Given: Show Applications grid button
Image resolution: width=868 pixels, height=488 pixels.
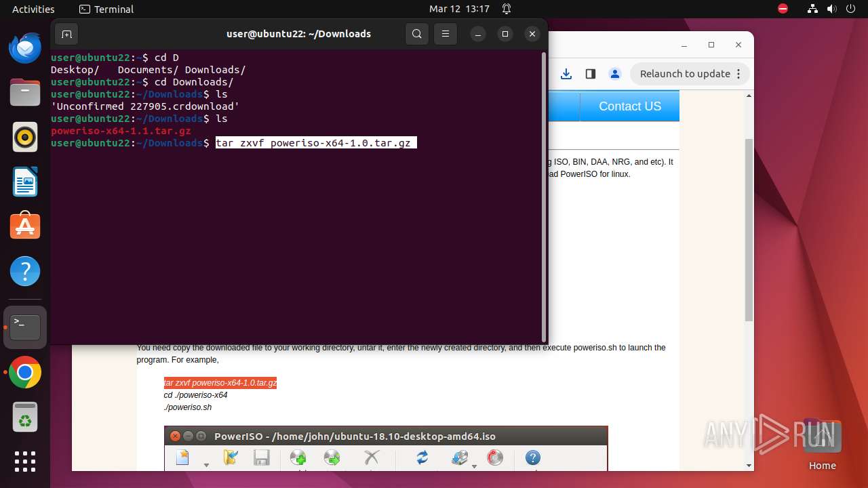Looking at the screenshot, I should point(25,462).
